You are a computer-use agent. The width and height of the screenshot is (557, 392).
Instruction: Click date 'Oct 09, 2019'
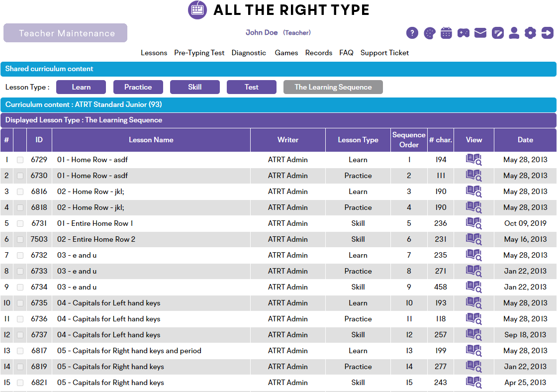[525, 223]
